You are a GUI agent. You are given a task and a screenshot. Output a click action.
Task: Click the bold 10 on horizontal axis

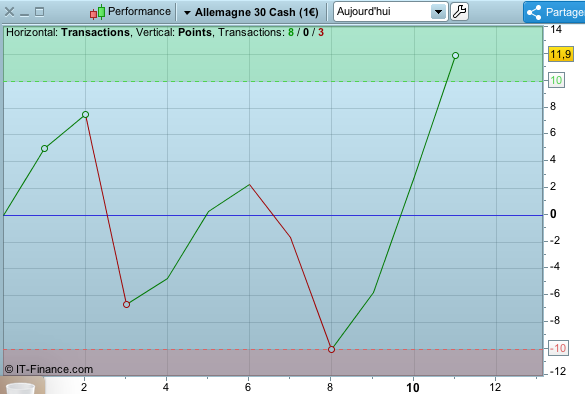[413, 388]
